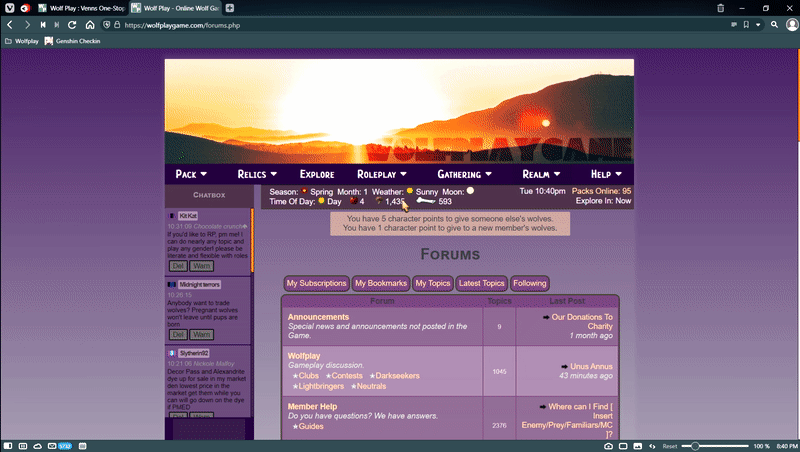Open the Member Help forum
Screen dimensions: 800x452
[312, 407]
